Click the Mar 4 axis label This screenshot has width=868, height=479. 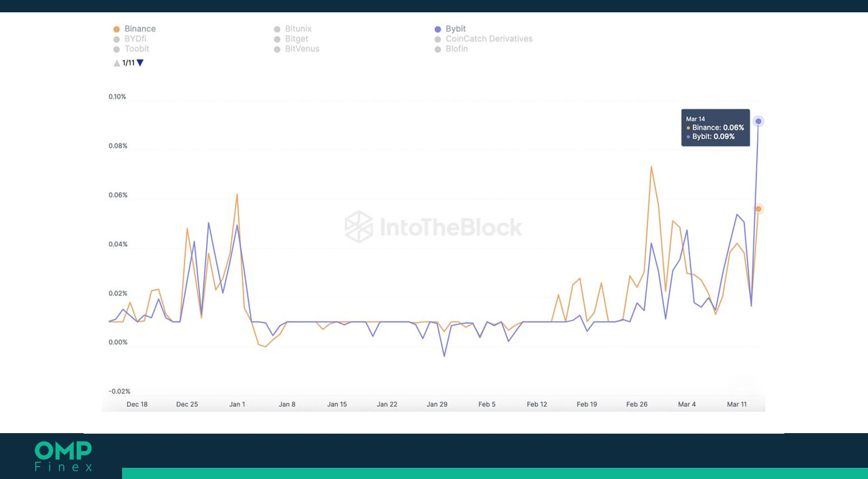[687, 404]
